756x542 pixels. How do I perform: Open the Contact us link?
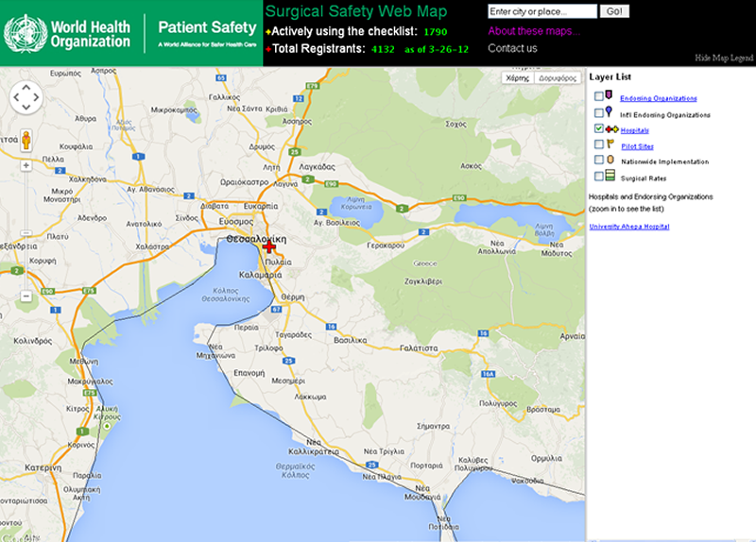(x=512, y=48)
